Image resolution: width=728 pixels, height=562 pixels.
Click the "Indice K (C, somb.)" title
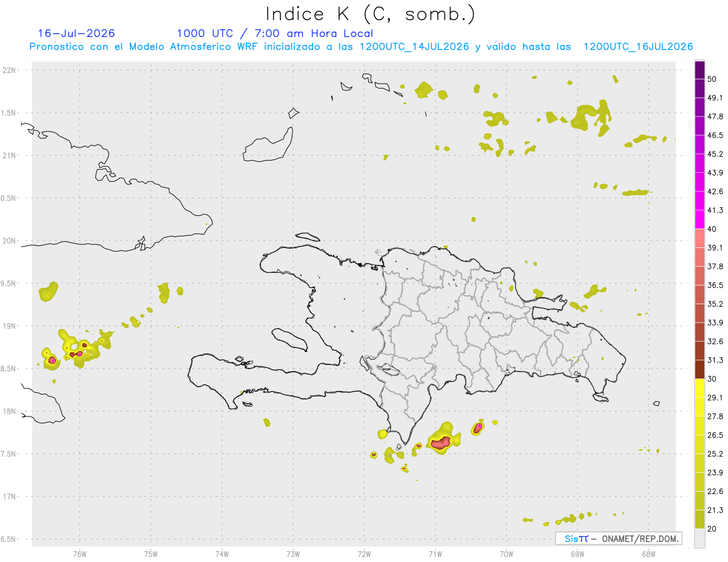point(370,14)
